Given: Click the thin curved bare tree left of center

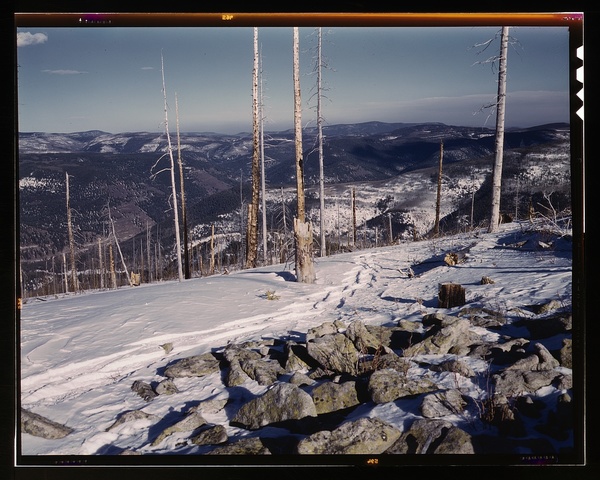Looking at the screenshot, I should pyautogui.click(x=171, y=170).
